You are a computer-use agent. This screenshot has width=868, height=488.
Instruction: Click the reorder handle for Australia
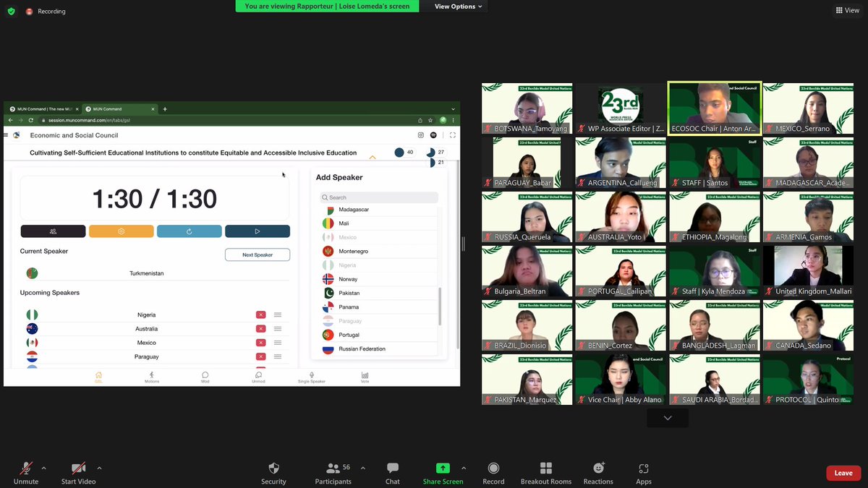[278, 328]
